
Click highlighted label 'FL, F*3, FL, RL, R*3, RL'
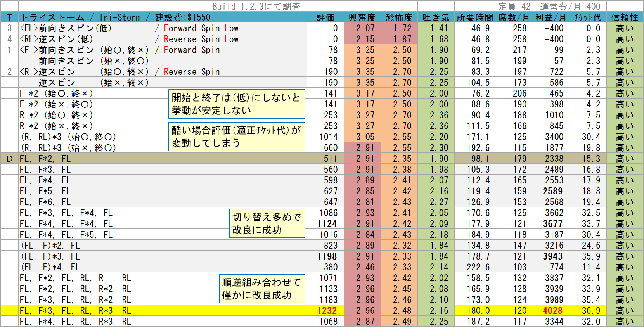[76, 311]
